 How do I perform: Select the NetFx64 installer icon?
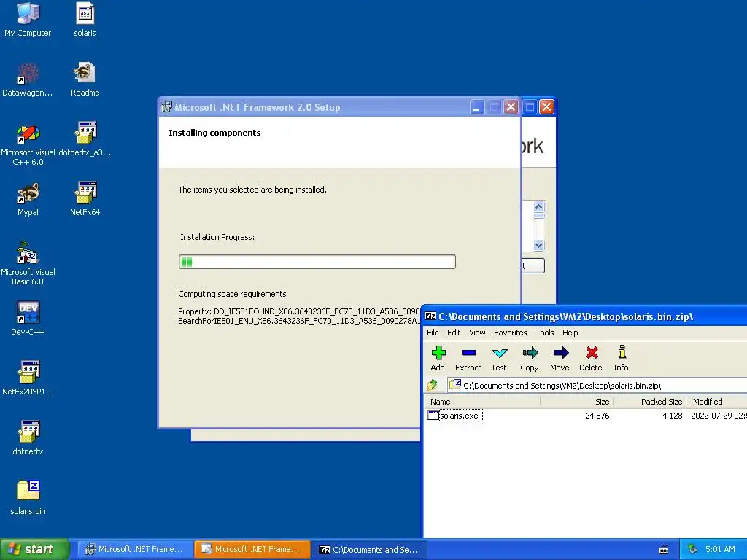[85, 200]
